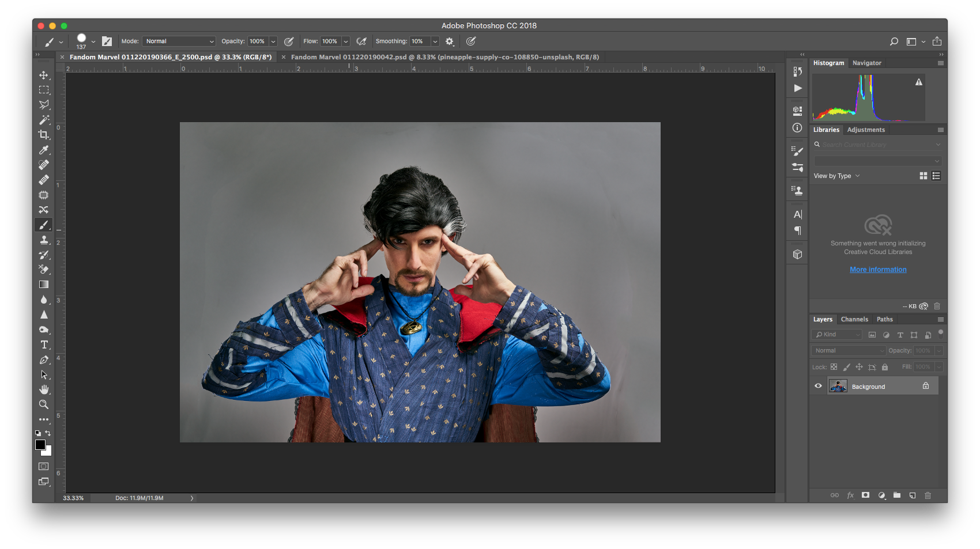Click histogram cached data warning icon

[919, 82]
